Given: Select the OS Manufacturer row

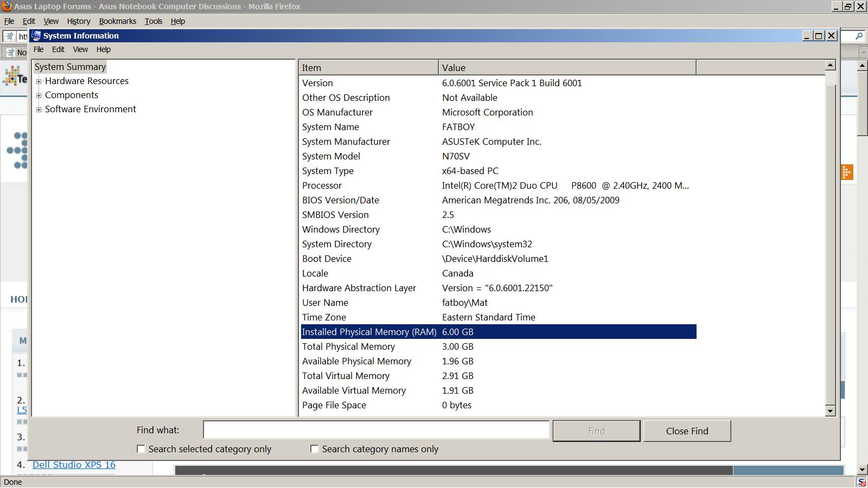Looking at the screenshot, I should 499,112.
